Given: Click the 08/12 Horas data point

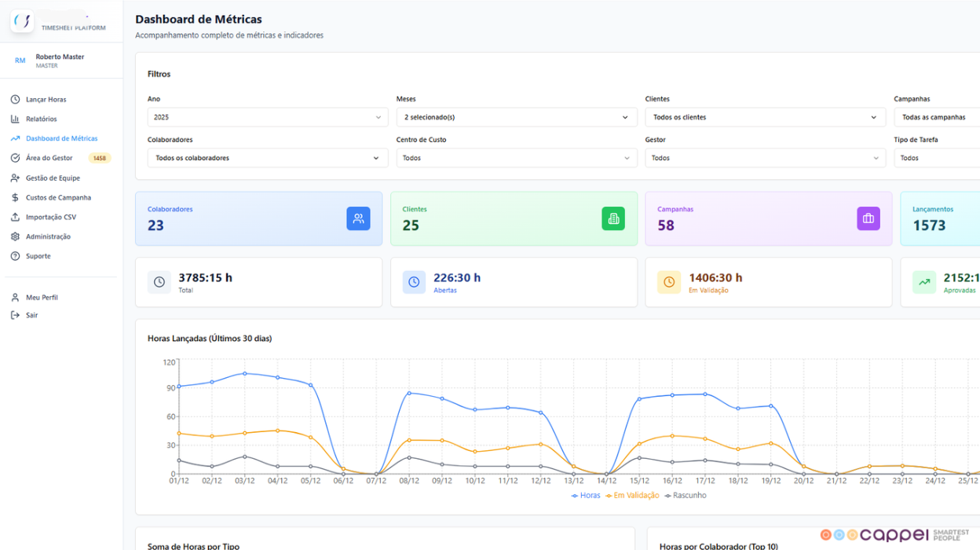Looking at the screenshot, I should click(x=408, y=393).
